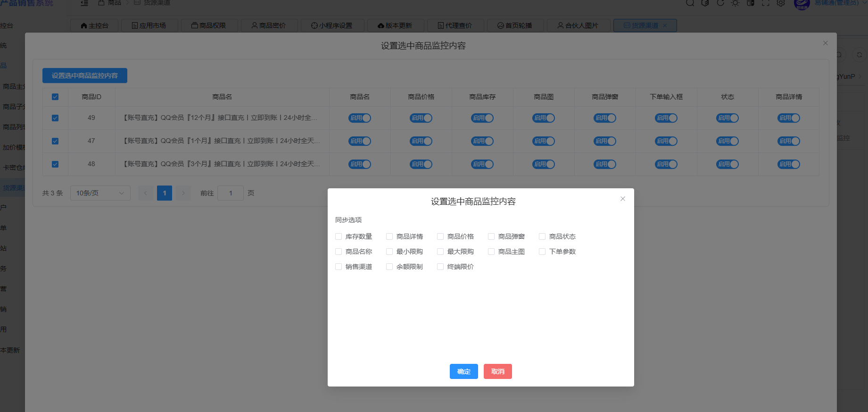Click the top bar search icon
868x412 pixels.
point(690,3)
